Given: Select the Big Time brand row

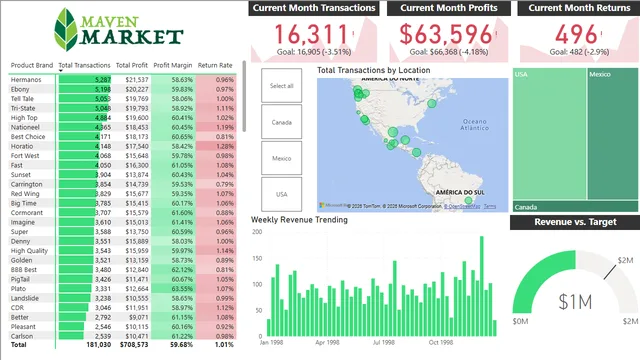Looking at the screenshot, I should 122,203.
